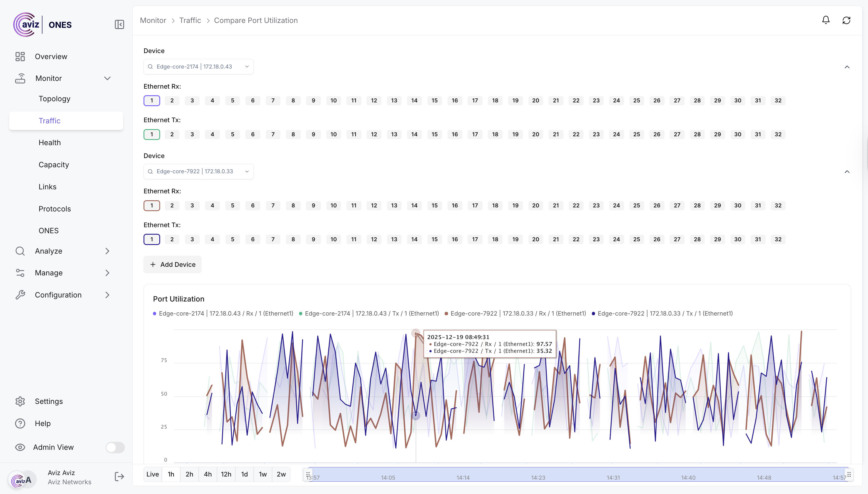Open the notifications bell
The image size is (868, 494).
coord(826,20)
